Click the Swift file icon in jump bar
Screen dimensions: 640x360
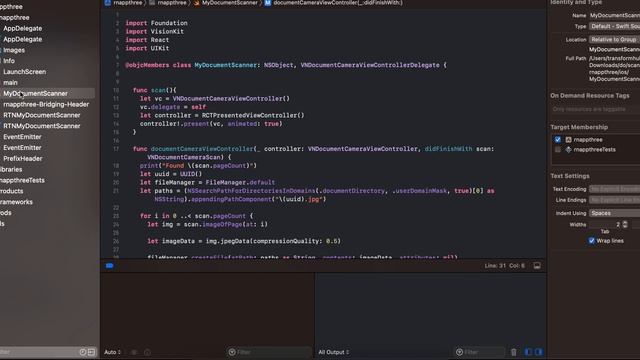pos(197,2)
